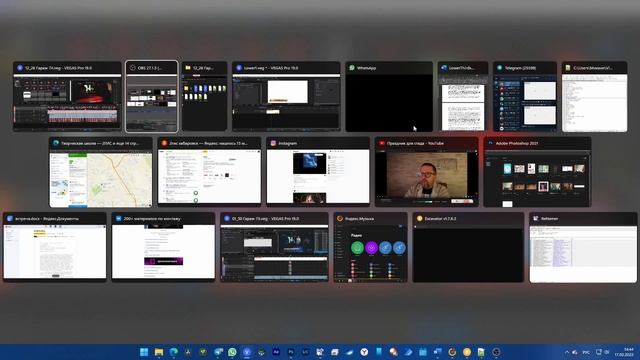This screenshot has height=360, width=640.
Task: Switch to the Праздник для стада YouTube window
Action: click(x=427, y=172)
